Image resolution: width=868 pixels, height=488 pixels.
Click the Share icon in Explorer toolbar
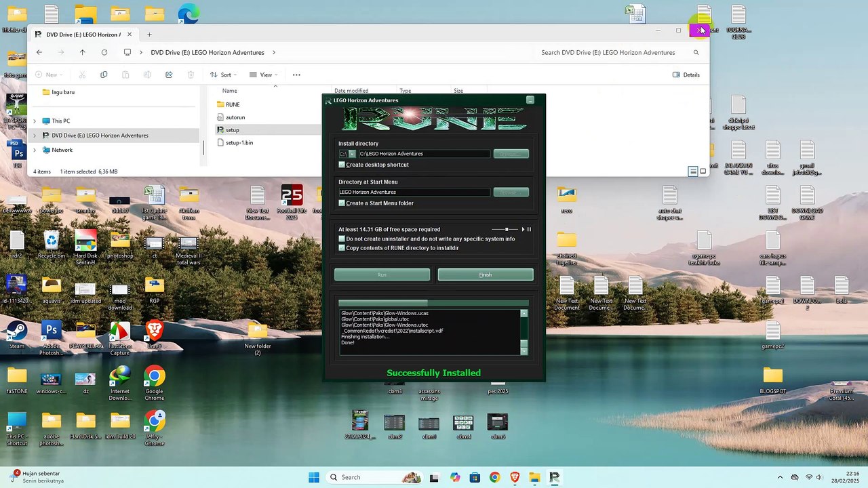[x=169, y=75]
